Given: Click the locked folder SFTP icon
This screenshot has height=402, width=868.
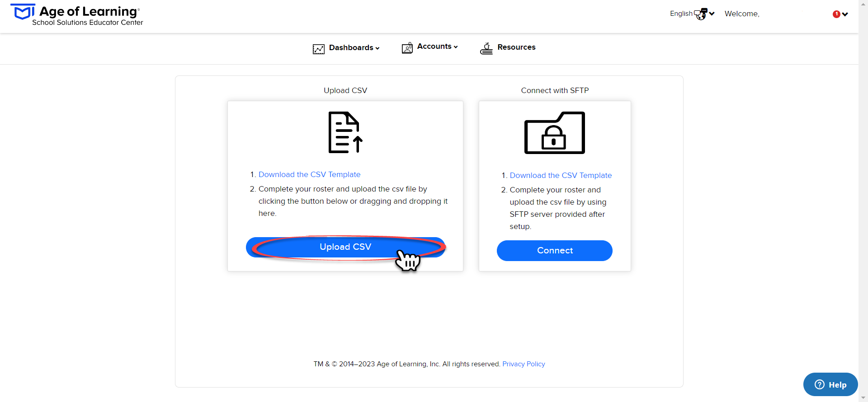Looking at the screenshot, I should point(555,133).
